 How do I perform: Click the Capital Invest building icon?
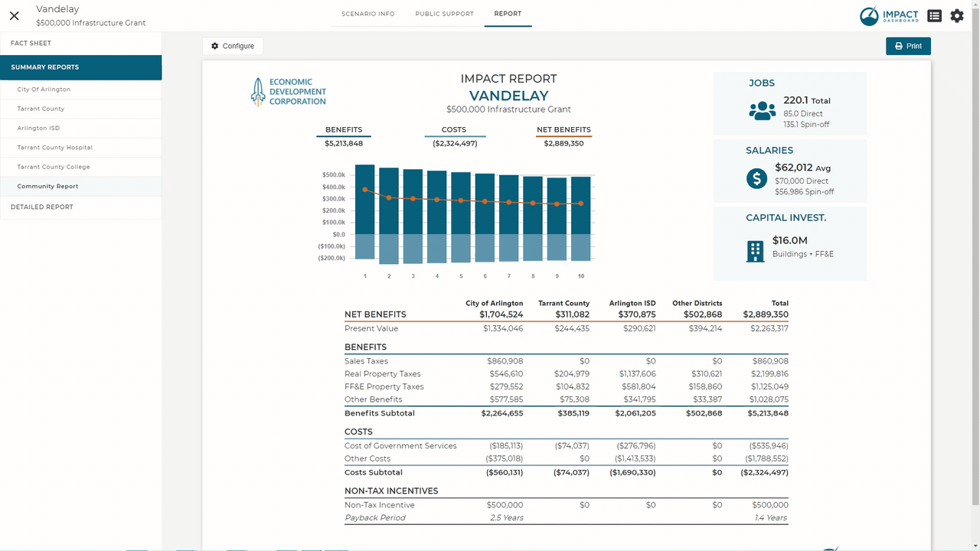pyautogui.click(x=755, y=251)
